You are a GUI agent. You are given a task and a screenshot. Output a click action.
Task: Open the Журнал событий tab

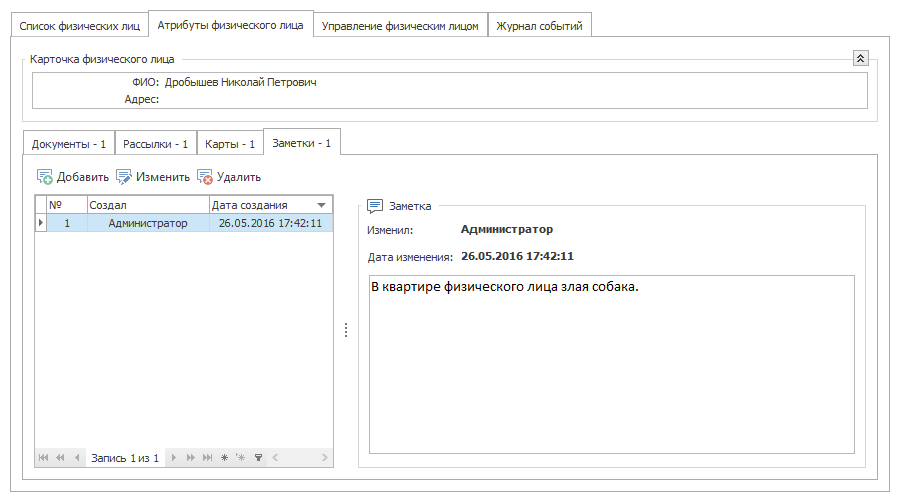(x=540, y=26)
